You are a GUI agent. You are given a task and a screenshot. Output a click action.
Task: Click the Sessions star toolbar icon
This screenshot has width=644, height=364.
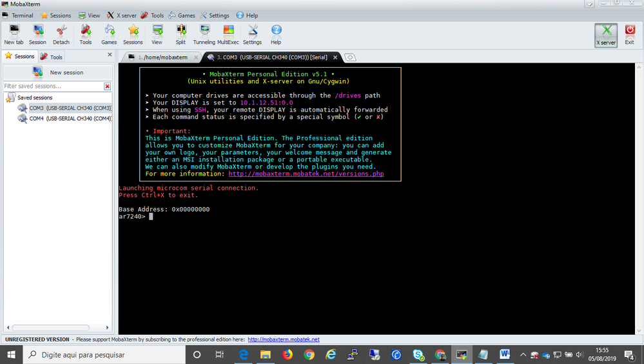tap(133, 35)
